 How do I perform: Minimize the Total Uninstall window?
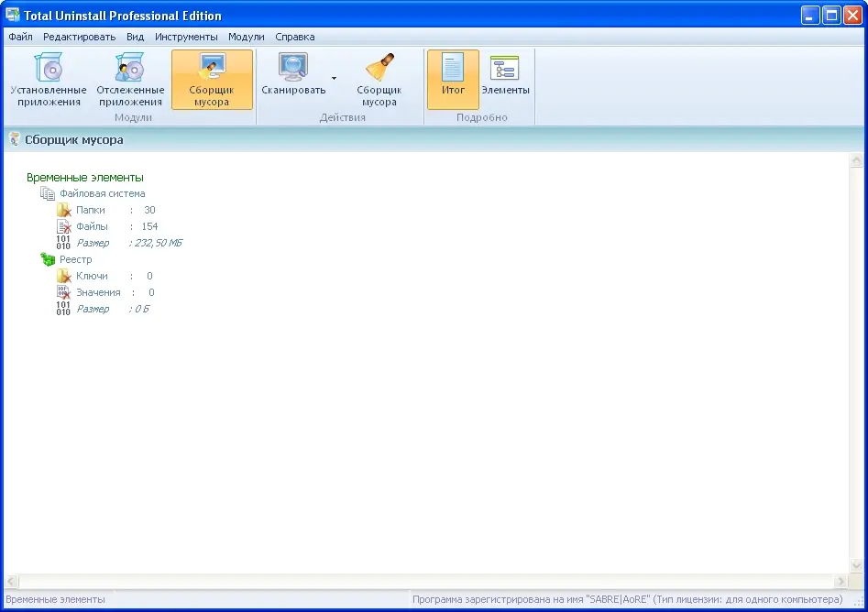point(810,15)
